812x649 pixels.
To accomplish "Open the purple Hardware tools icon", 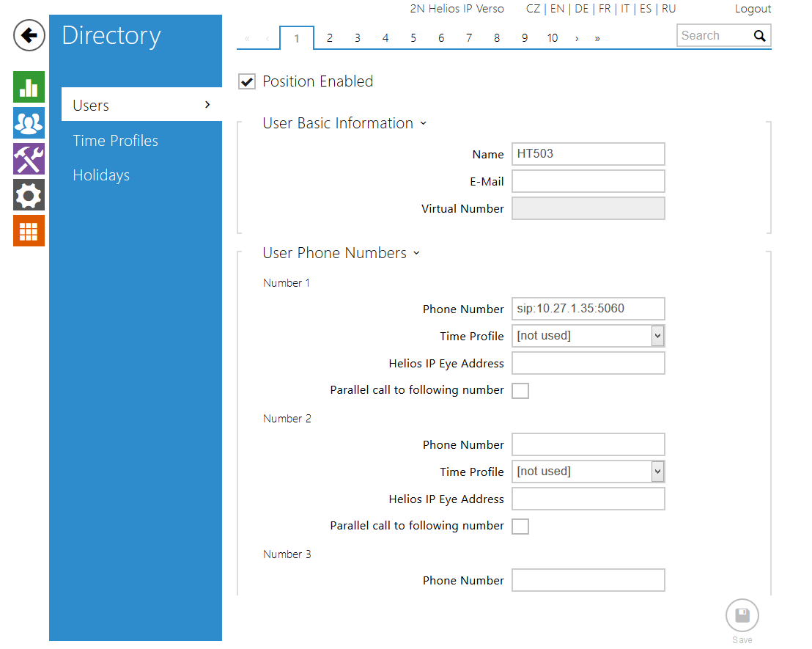I will click(x=29, y=159).
